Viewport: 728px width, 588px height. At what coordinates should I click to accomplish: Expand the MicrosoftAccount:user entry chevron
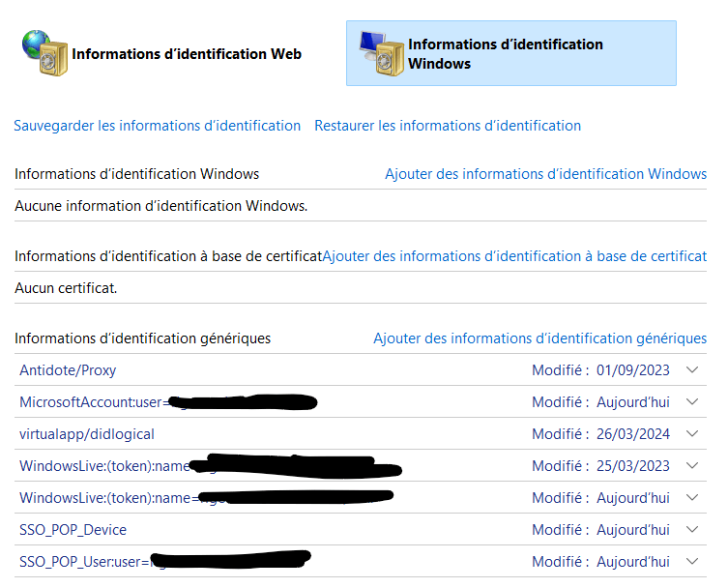click(x=692, y=401)
